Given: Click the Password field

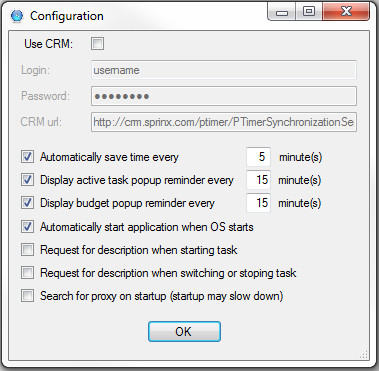Looking at the screenshot, I should pos(224,96).
